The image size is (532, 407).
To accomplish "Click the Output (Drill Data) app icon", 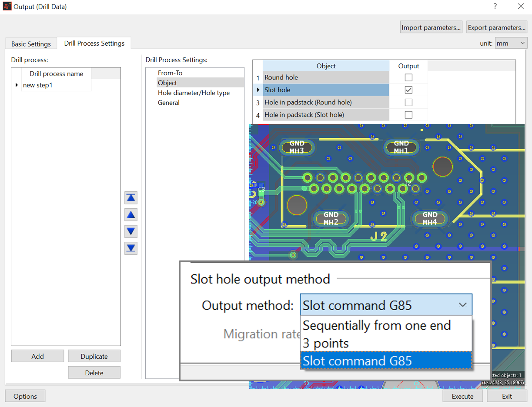I will pyautogui.click(x=7, y=7).
